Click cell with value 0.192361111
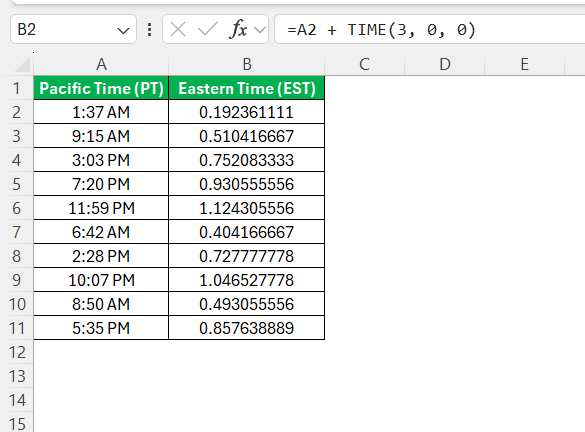 (x=247, y=112)
